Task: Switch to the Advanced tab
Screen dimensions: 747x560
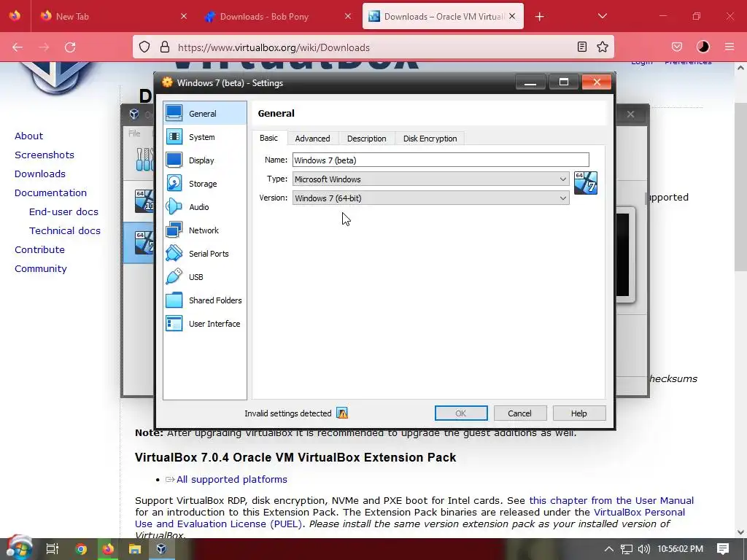Action: click(x=312, y=139)
